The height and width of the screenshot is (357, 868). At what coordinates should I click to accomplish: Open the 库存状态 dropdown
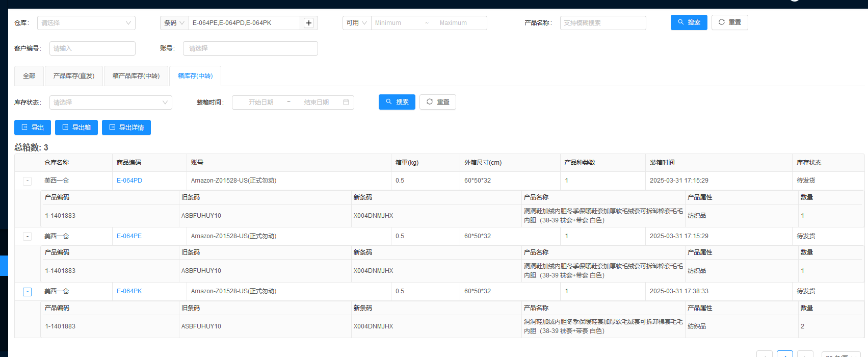click(111, 103)
